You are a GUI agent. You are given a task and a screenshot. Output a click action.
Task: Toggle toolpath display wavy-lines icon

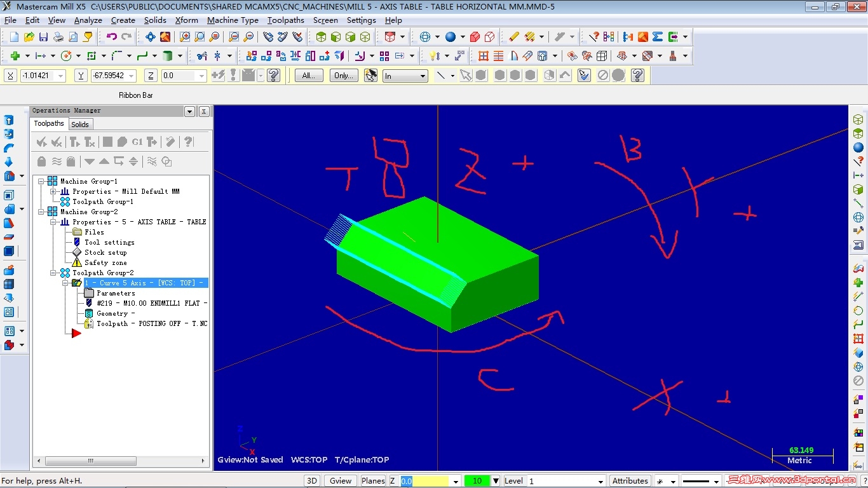[x=57, y=161]
